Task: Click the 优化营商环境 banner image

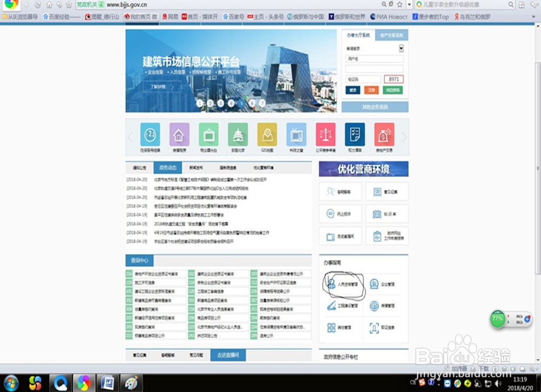Action: click(364, 169)
